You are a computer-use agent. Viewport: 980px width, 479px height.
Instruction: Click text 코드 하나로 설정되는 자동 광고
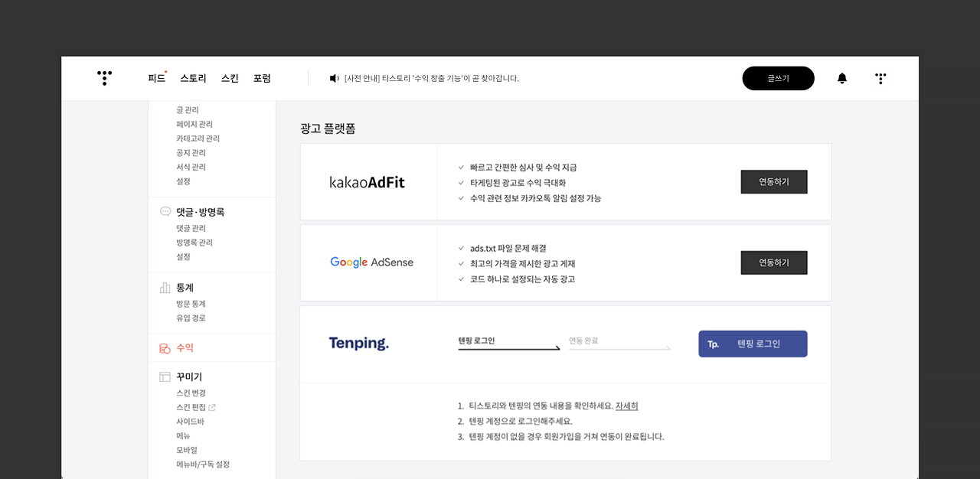pos(523,279)
